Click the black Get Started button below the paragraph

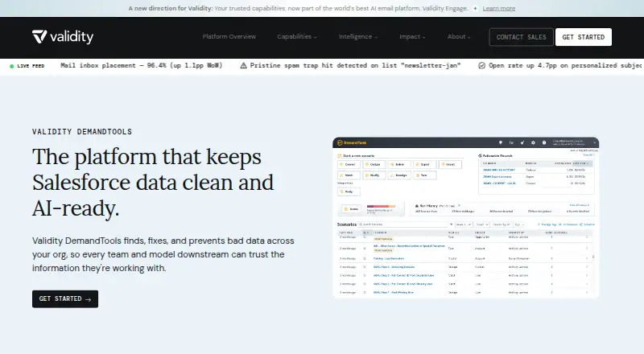click(x=65, y=299)
